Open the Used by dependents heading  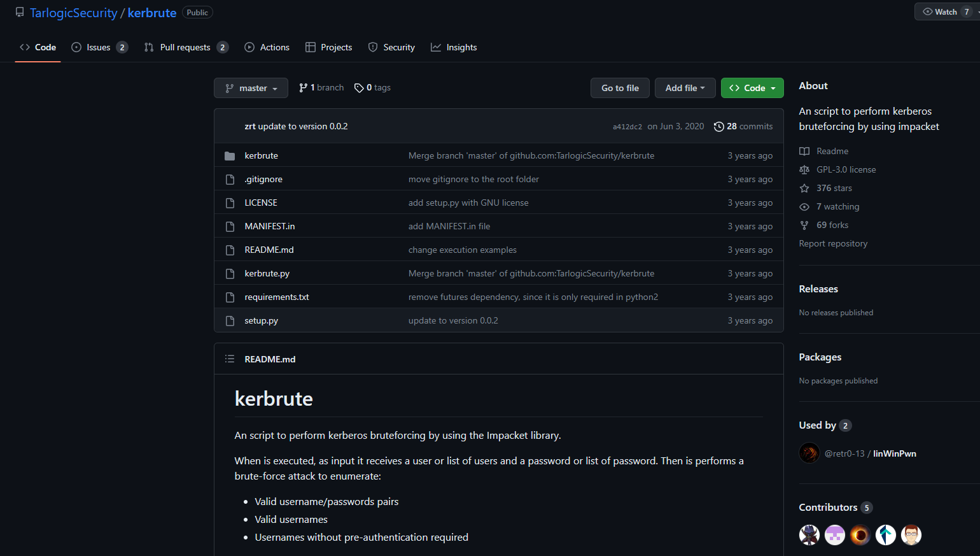825,425
